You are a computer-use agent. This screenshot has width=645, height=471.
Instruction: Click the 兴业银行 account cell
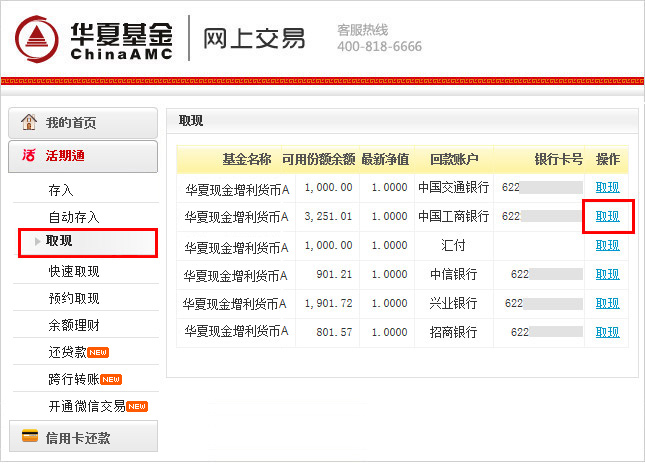(x=453, y=303)
